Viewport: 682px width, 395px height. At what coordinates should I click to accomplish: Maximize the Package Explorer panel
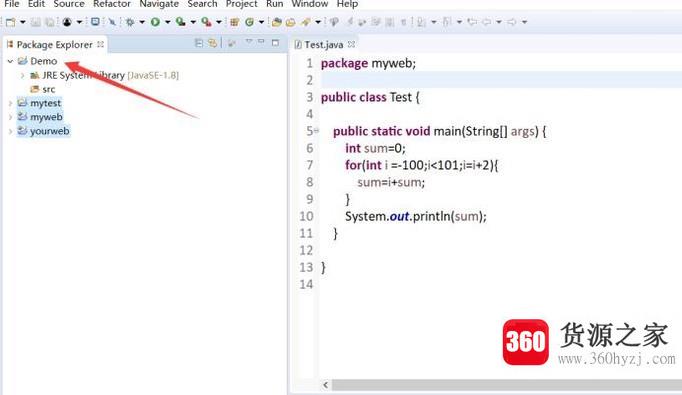click(x=275, y=43)
